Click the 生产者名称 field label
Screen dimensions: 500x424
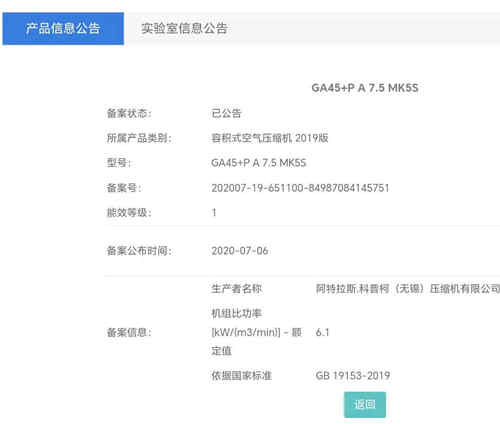point(236,289)
